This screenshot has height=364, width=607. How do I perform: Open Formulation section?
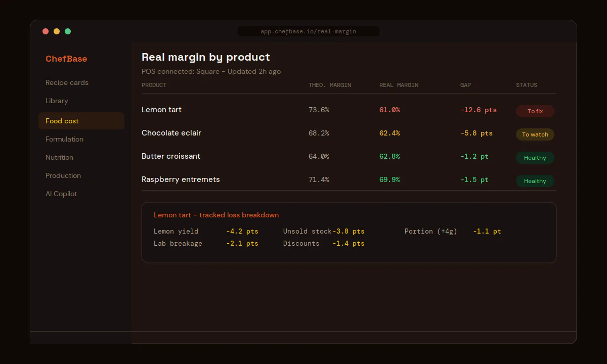point(64,139)
